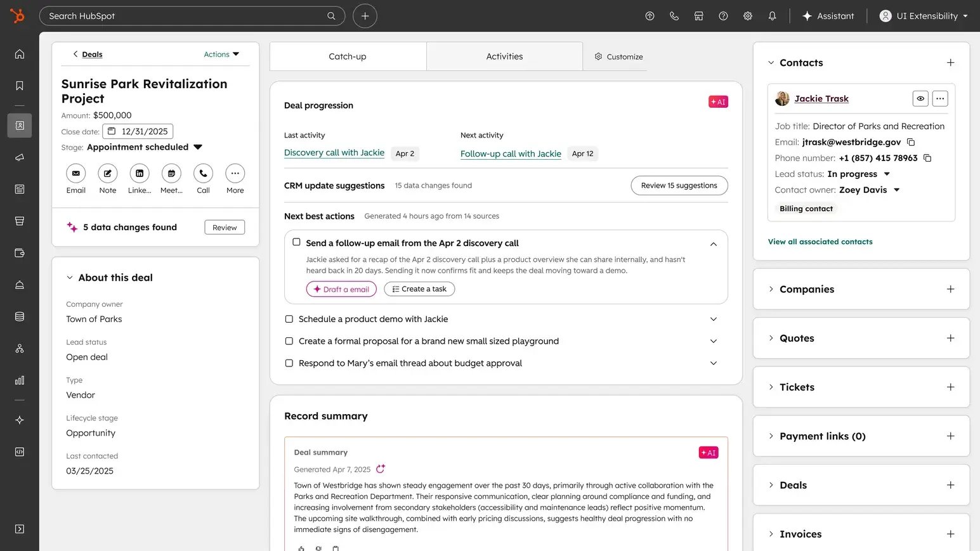
Task: Click the Note action icon
Action: point(108,173)
